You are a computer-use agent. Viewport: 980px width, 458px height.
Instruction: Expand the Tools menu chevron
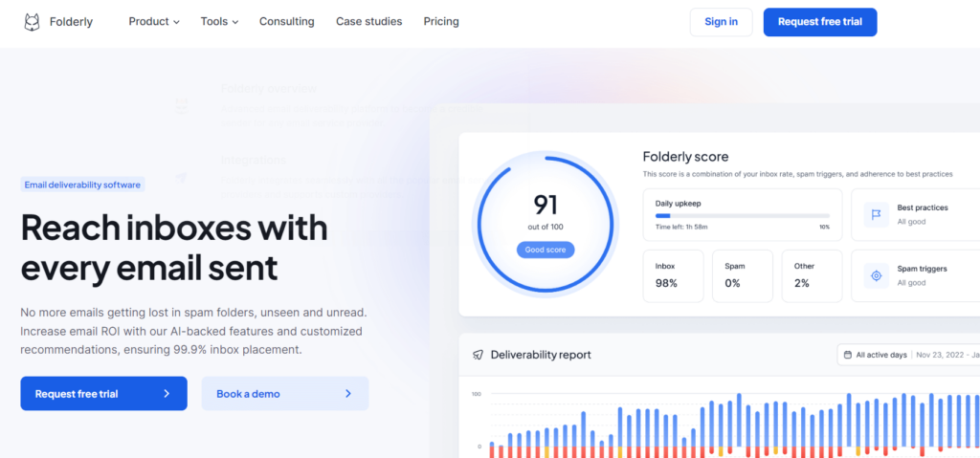[x=235, y=22]
